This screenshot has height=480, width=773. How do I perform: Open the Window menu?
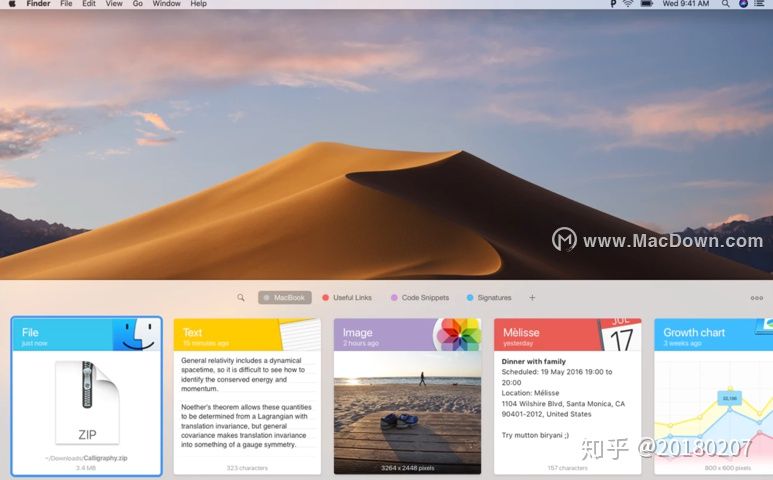[166, 4]
